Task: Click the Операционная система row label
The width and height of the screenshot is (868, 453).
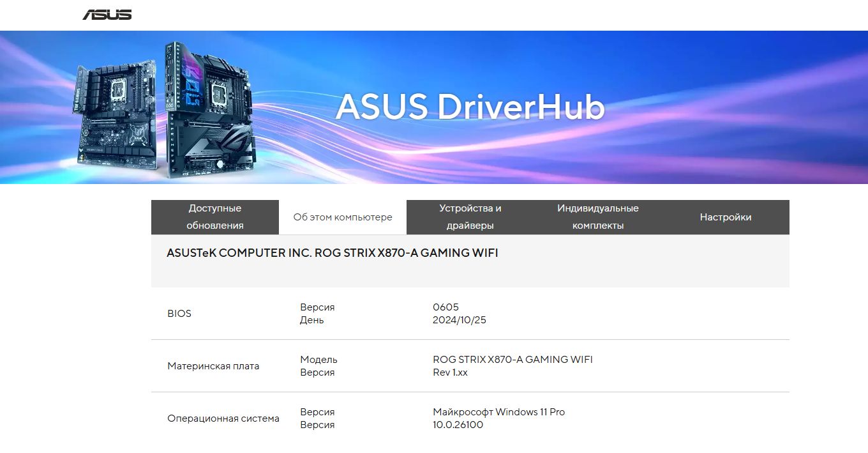Action: (223, 418)
